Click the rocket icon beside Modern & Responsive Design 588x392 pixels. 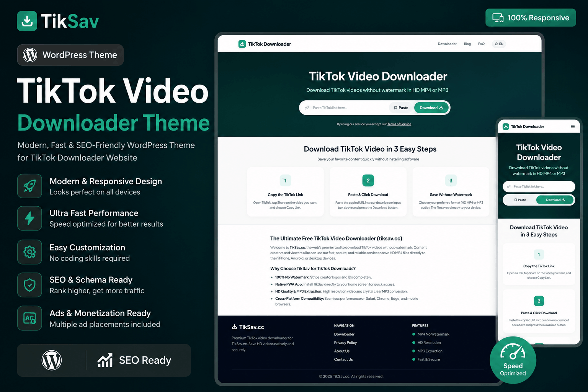pos(29,186)
